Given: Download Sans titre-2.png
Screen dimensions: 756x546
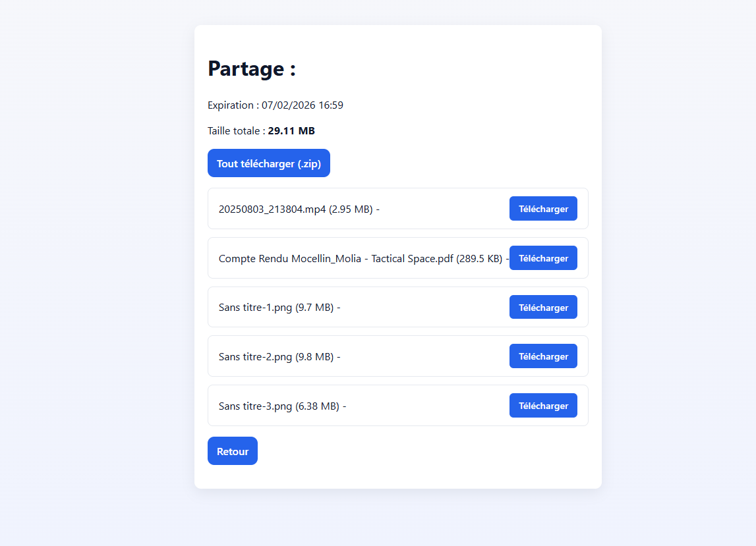Looking at the screenshot, I should tap(543, 356).
